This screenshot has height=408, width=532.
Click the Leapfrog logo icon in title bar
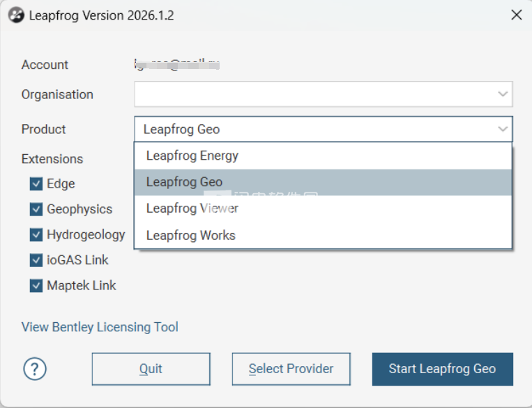click(x=16, y=15)
